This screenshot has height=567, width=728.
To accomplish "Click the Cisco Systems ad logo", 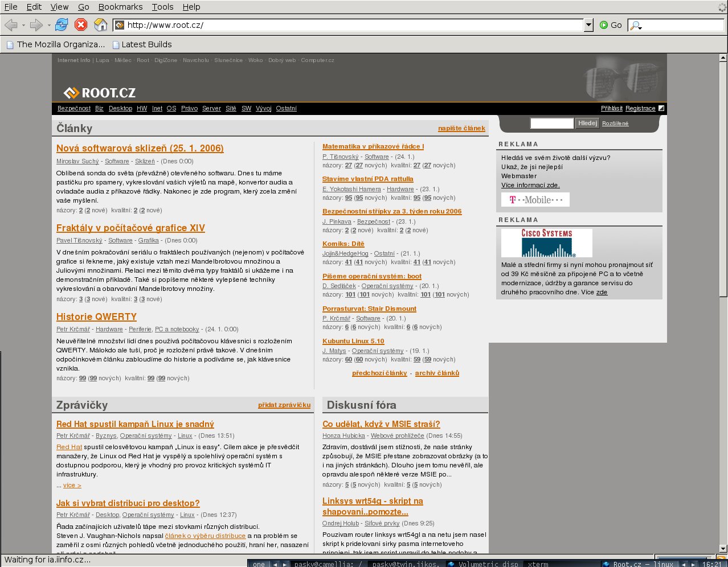I will (x=547, y=243).
